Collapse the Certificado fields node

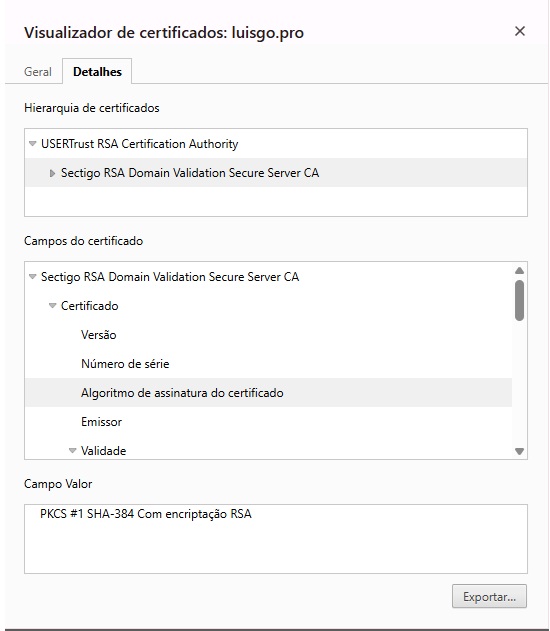tap(52, 305)
